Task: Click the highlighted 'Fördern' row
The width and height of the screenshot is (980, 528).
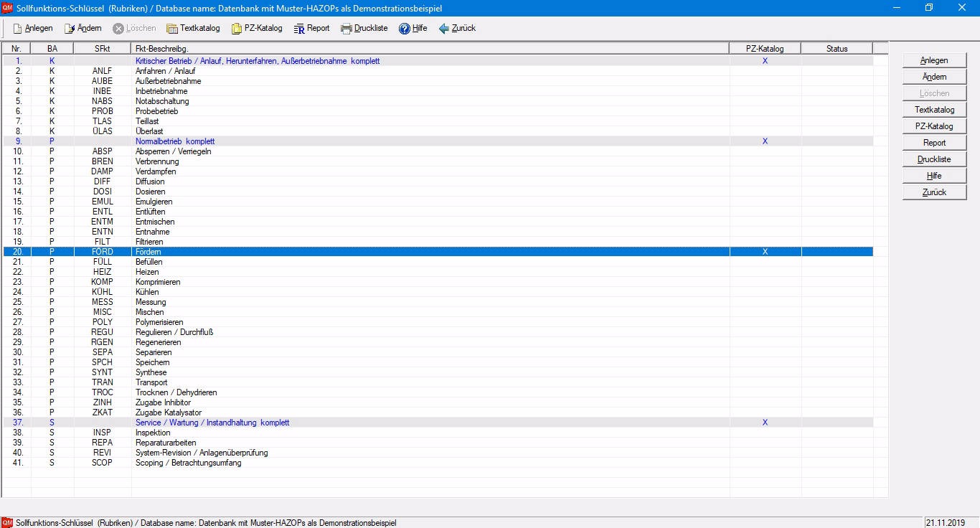Action: coord(438,252)
